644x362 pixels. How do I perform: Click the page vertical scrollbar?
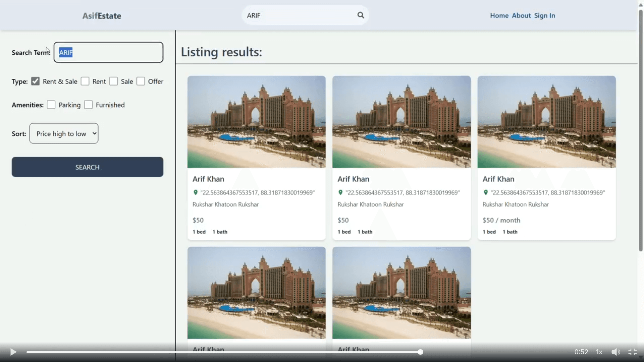click(641, 131)
